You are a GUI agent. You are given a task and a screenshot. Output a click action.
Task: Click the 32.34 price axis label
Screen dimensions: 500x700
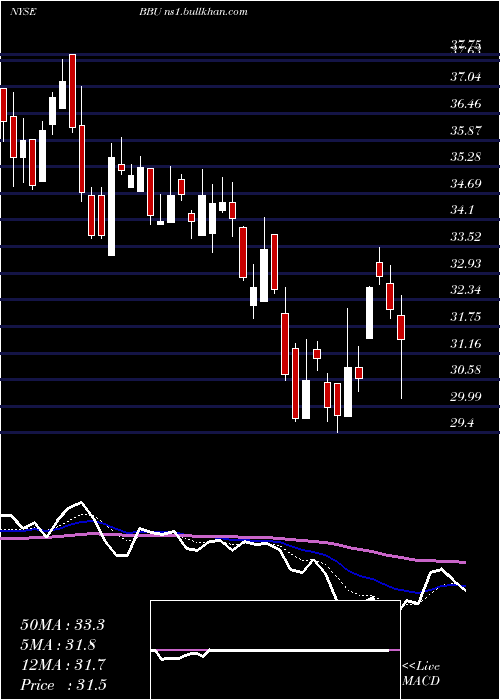466,290
